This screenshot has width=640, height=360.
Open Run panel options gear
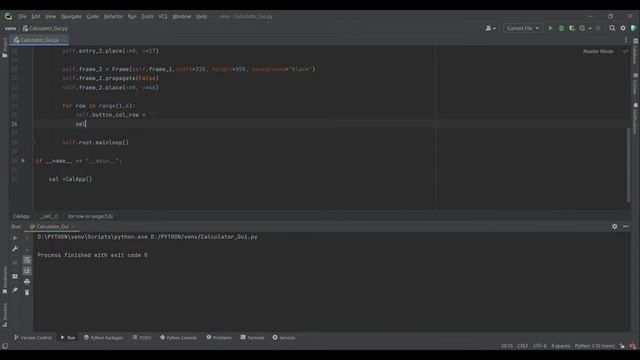615,226
